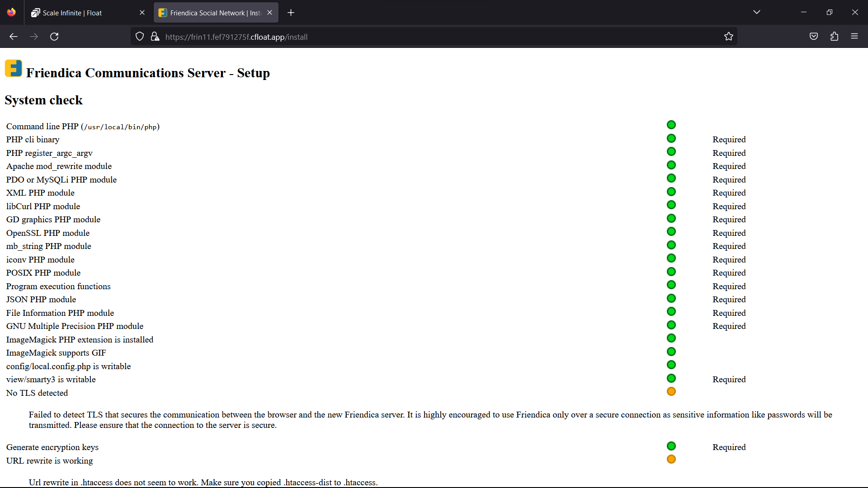
Task: Click green status for PHP cli binary
Action: click(x=671, y=138)
